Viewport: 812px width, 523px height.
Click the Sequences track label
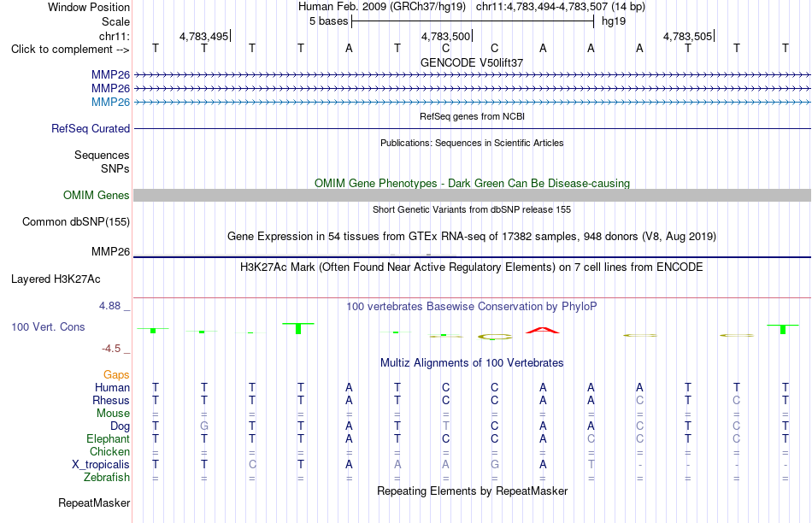click(x=102, y=155)
